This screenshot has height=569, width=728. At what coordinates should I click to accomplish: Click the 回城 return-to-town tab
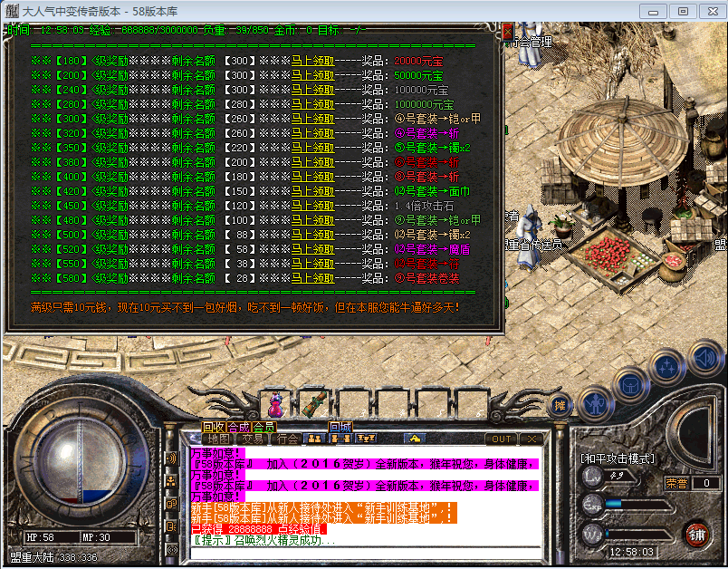coord(340,427)
